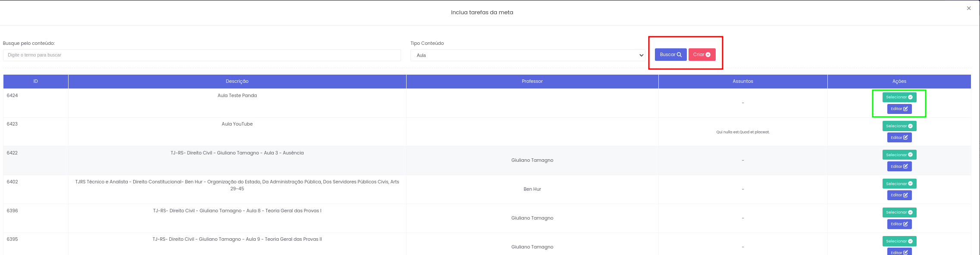Click the magnifier icon in Buscar
980x255 pixels.
click(x=679, y=55)
